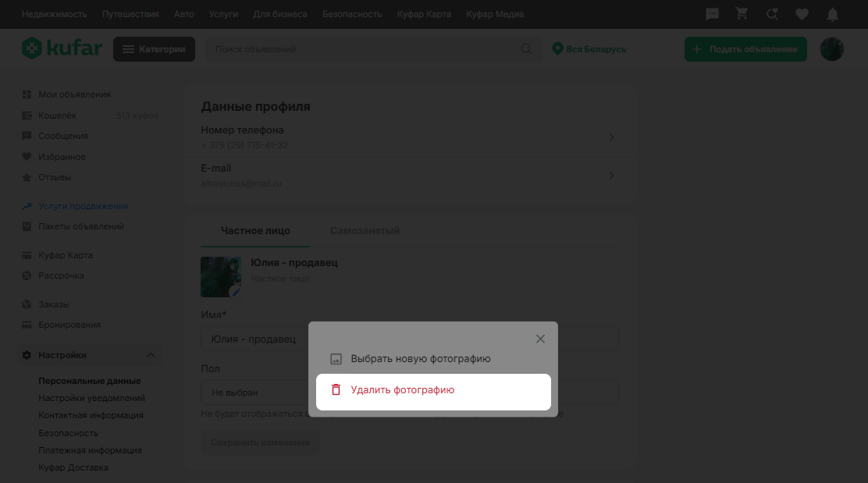Open 'Пакеты объявлений' in sidebar
The height and width of the screenshot is (483, 868).
(81, 226)
